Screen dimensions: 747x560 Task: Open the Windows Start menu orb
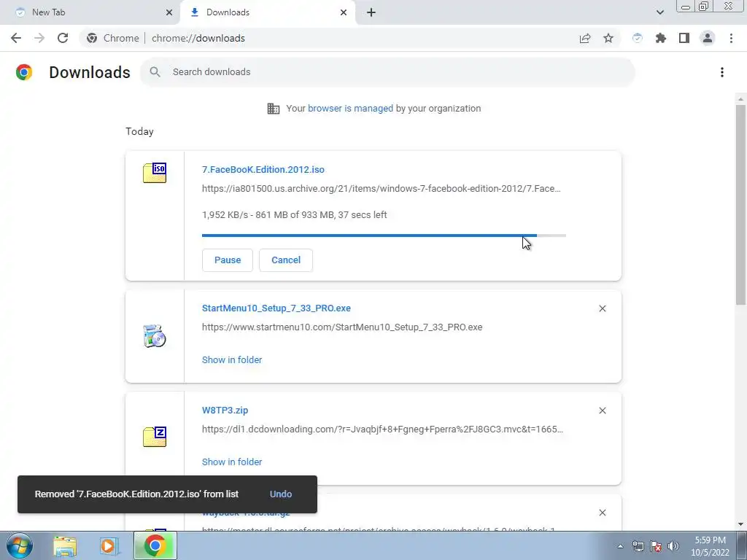(x=20, y=545)
